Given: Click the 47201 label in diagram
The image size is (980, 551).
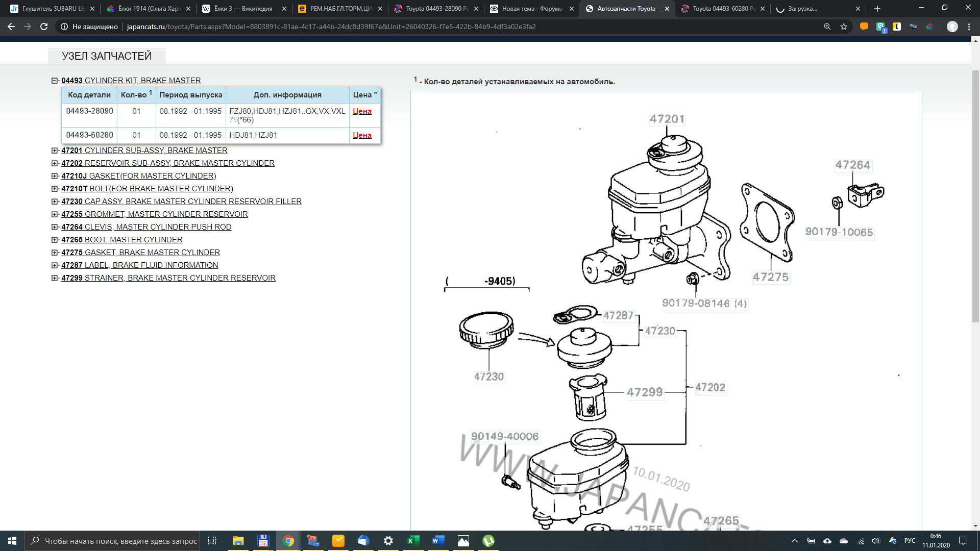Looking at the screenshot, I should [667, 119].
